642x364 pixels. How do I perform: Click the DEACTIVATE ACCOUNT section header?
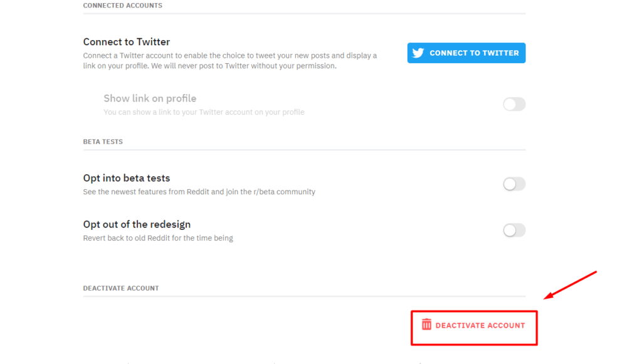[121, 288]
